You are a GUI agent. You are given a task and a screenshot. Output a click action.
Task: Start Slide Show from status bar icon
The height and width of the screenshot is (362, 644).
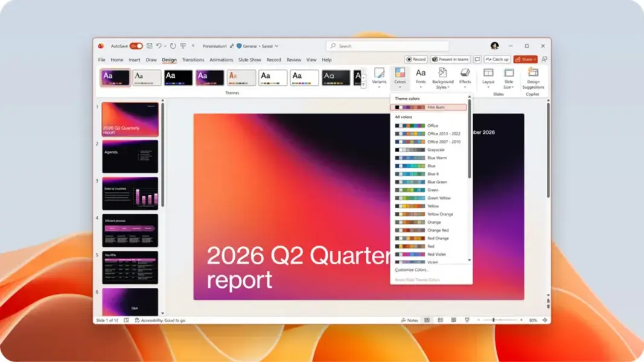click(x=467, y=320)
